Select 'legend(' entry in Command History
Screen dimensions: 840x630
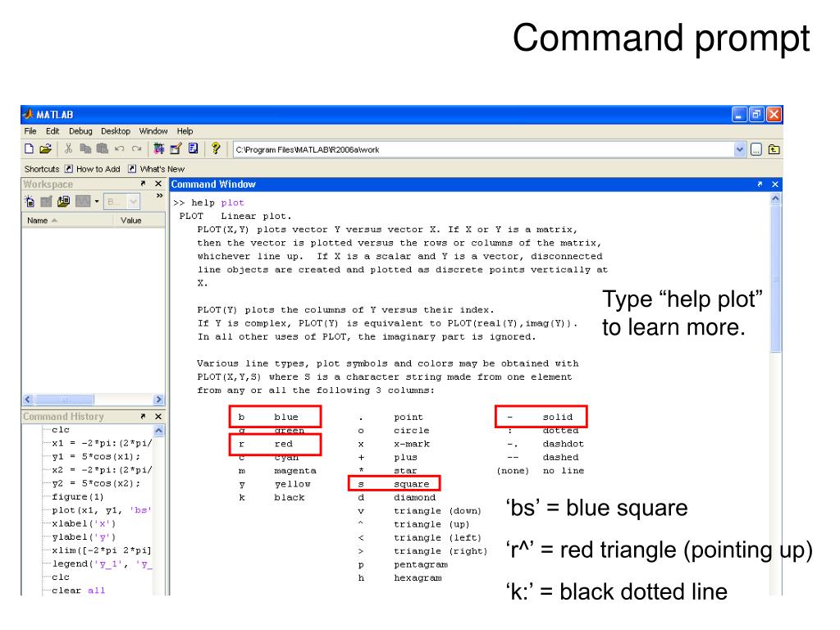coord(102,564)
